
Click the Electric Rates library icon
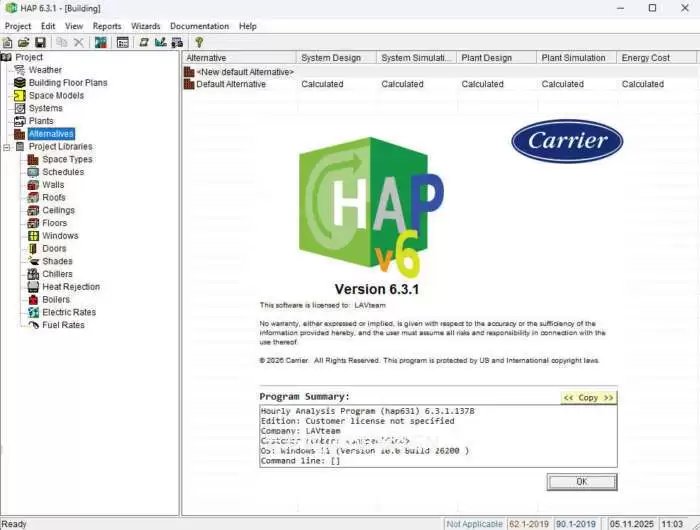33,312
